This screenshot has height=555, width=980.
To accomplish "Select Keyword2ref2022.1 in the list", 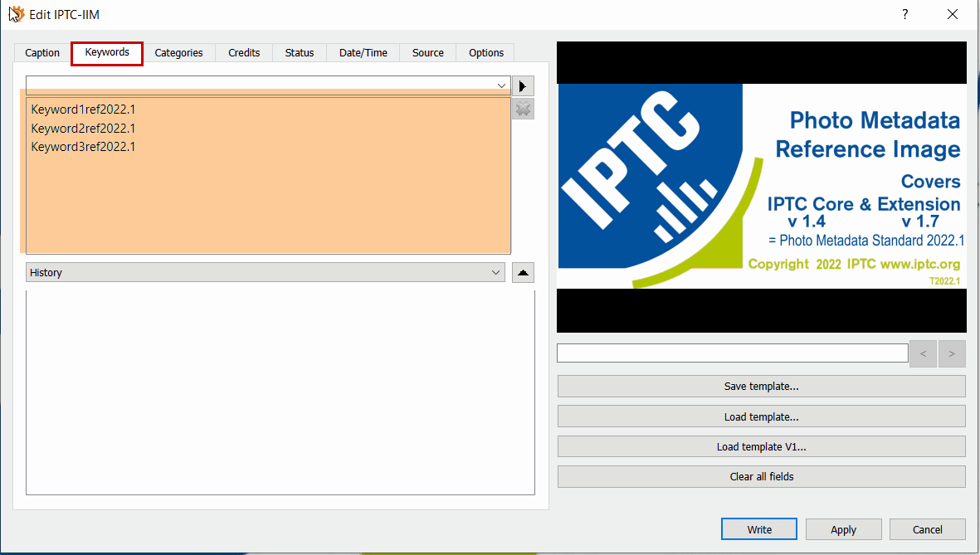I will [83, 128].
